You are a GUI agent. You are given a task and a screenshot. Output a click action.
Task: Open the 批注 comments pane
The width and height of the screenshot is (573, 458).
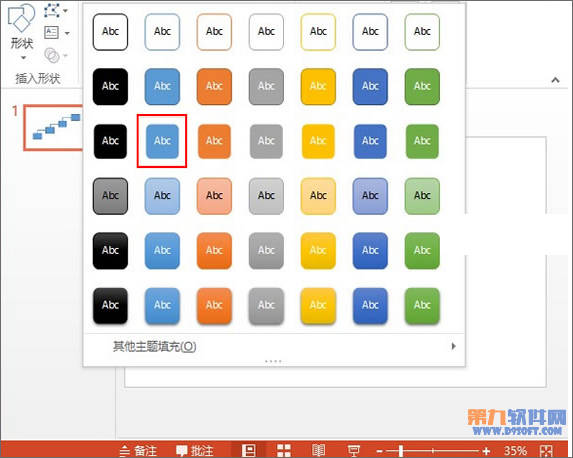(x=194, y=451)
